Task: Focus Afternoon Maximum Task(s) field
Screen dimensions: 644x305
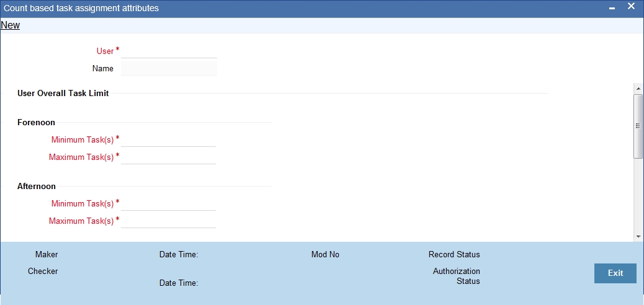Action: click(x=168, y=221)
